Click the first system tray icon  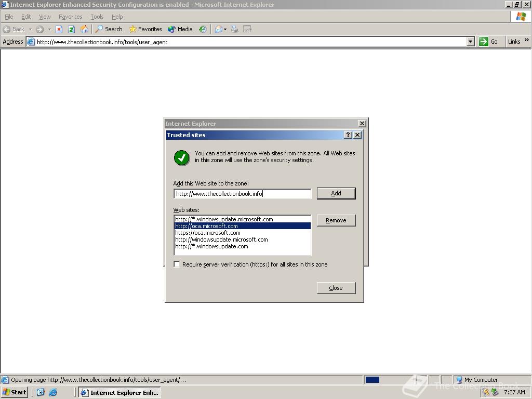[486, 393]
